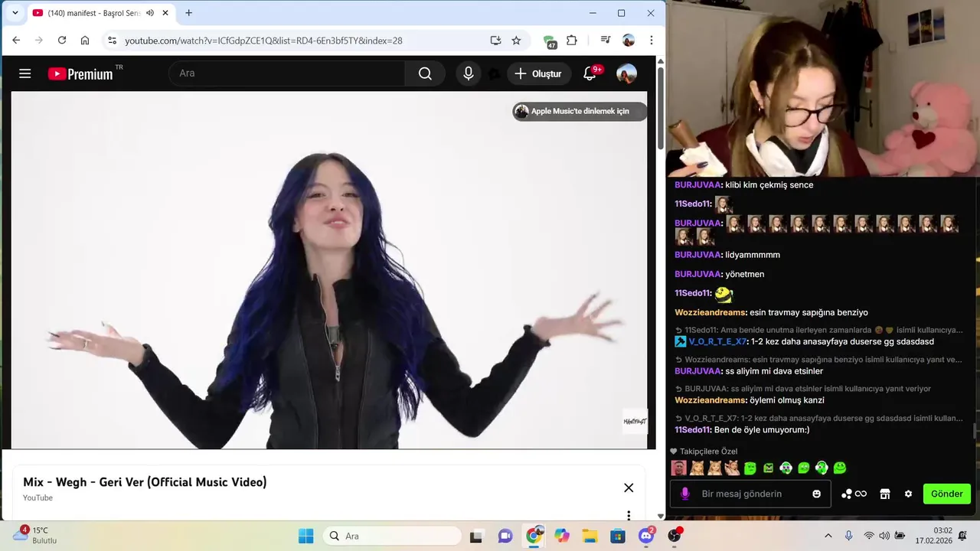Click the message 'ss aliyim mi dava etsinler'
This screenshot has width=980, height=551.
[774, 371]
